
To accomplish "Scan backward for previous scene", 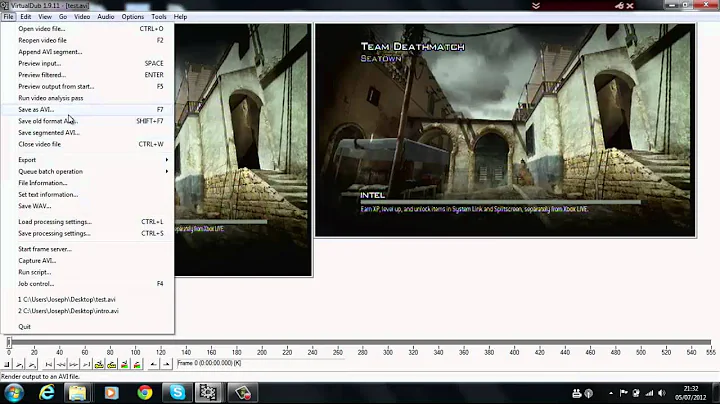I will tap(124, 365).
